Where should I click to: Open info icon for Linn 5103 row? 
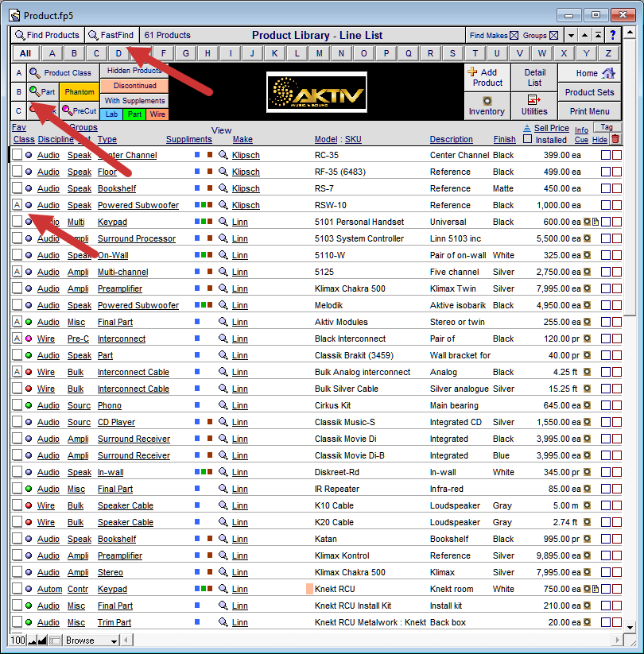pyautogui.click(x=587, y=238)
